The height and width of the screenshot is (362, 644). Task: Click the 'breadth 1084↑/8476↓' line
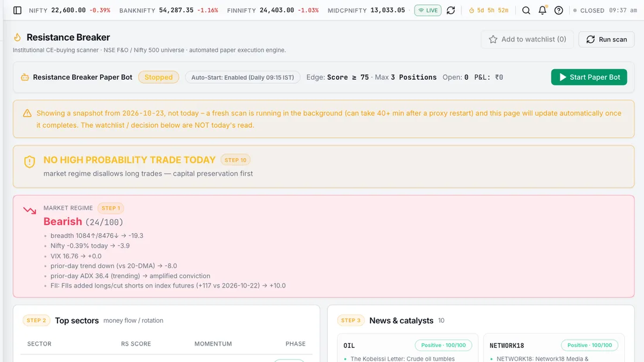[97, 236]
